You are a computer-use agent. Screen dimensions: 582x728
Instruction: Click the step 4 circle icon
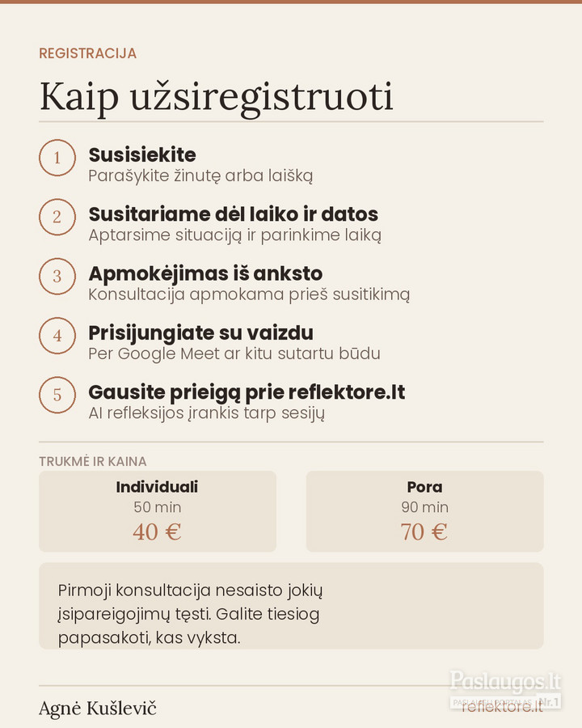coord(57,336)
